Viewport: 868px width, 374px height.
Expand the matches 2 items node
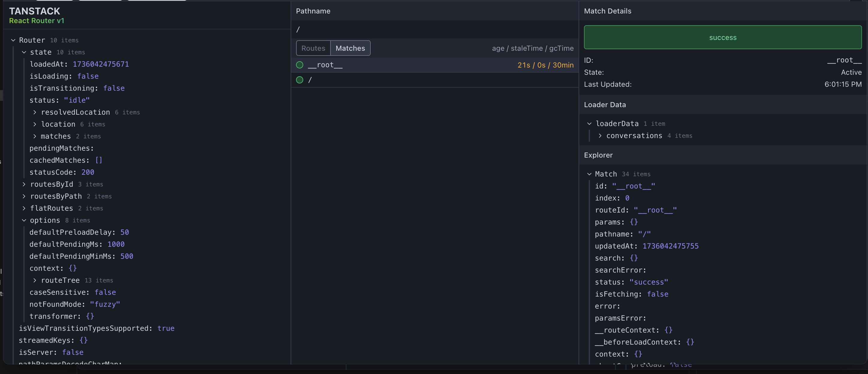coord(35,136)
